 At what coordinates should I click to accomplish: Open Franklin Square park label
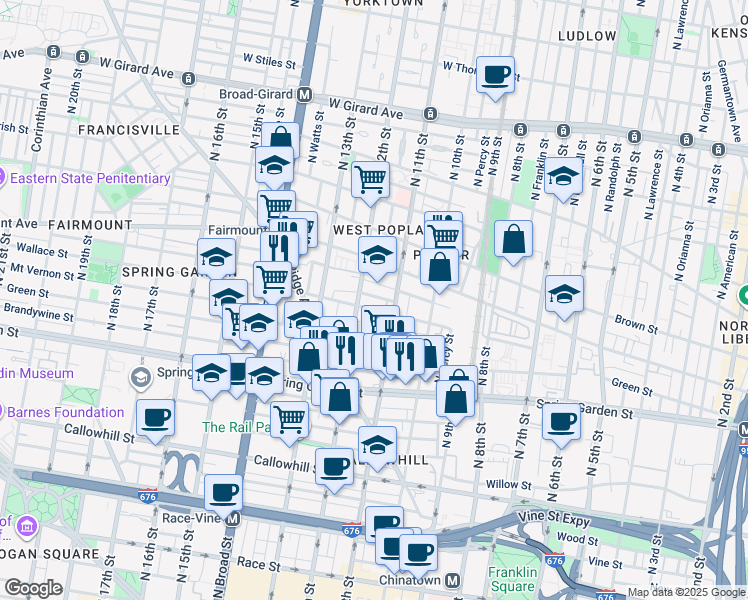click(513, 579)
